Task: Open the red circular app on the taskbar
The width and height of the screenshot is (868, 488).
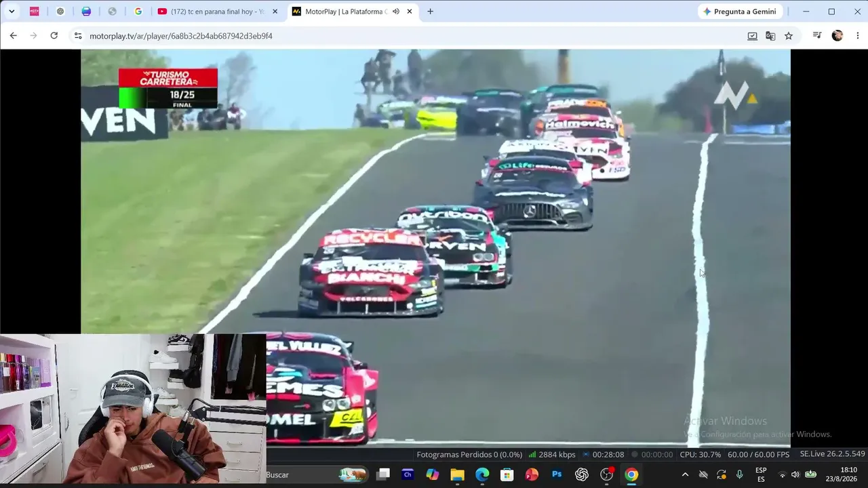Action: (532, 474)
